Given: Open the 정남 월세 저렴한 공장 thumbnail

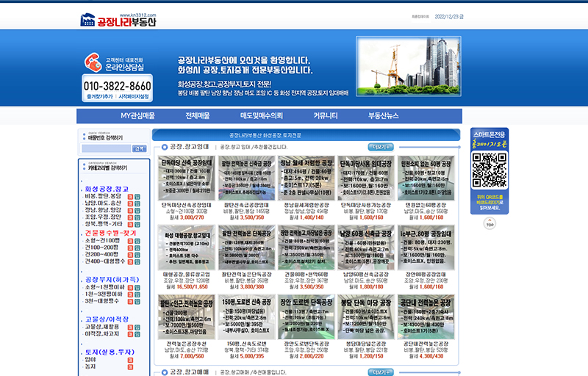Looking at the screenshot, I should pos(306,178).
